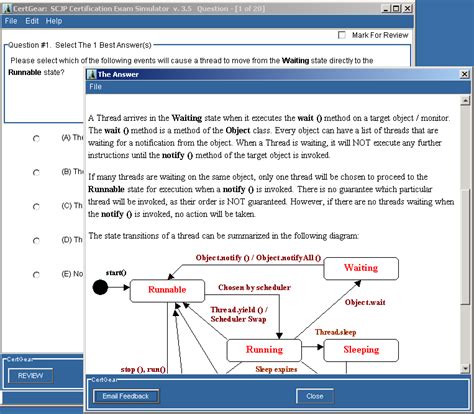Minimize the CertGear main window
The height and width of the screenshot is (414, 474).
[x=386, y=9]
